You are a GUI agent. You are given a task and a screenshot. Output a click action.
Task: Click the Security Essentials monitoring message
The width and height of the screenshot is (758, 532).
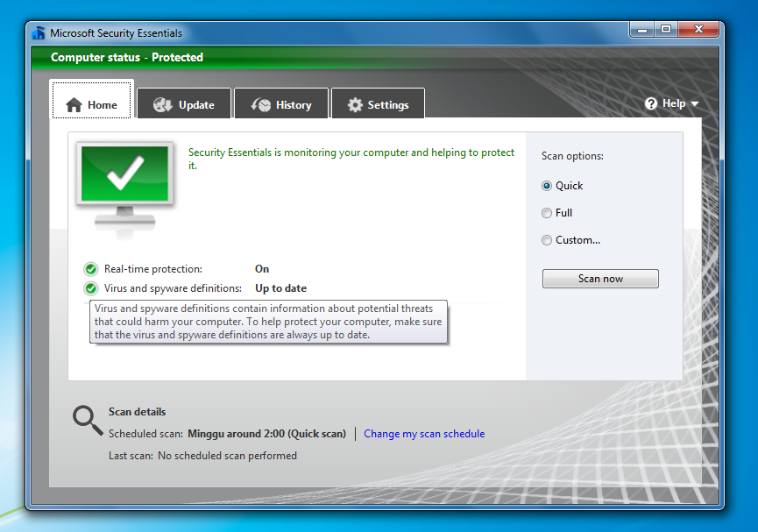pos(351,159)
